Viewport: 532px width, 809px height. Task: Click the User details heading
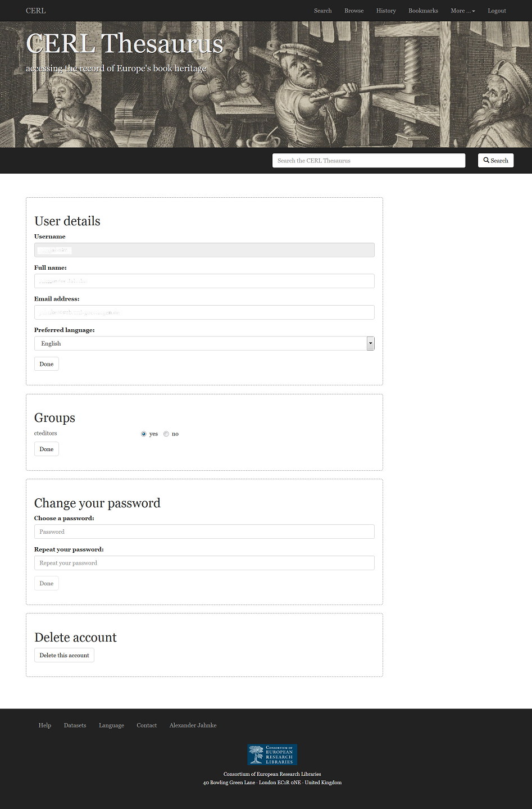(67, 221)
